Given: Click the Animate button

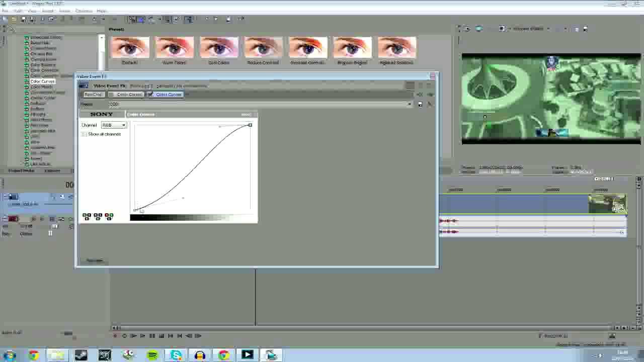Looking at the screenshot, I should [95, 260].
